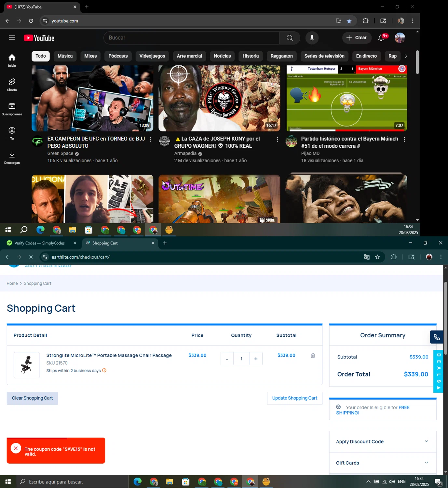Open the YouTube guide hamburger menu
Viewport: 448px width, 488px height.
[x=12, y=38]
